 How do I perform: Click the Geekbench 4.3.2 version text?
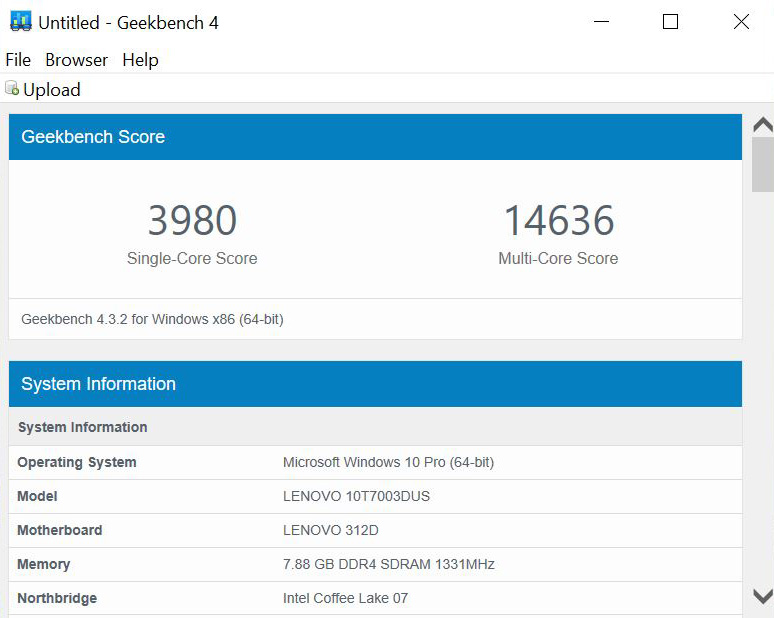[152, 319]
